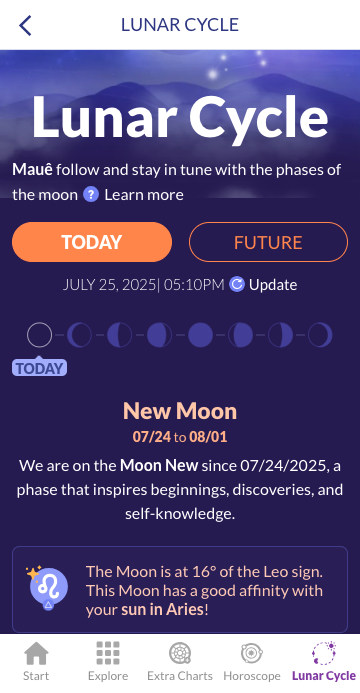Open the Horoscope tab

pos(252,661)
